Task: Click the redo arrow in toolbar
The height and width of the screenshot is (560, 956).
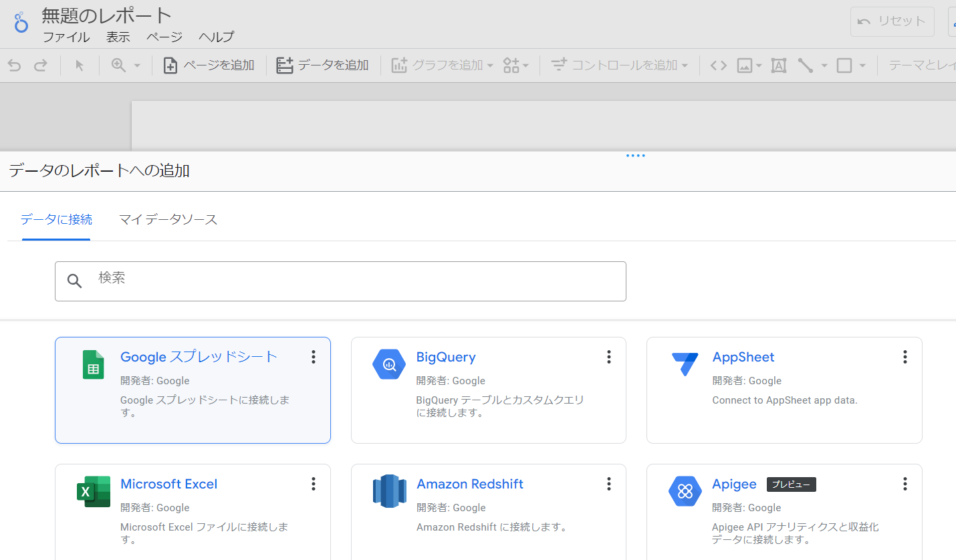Action: [x=41, y=65]
